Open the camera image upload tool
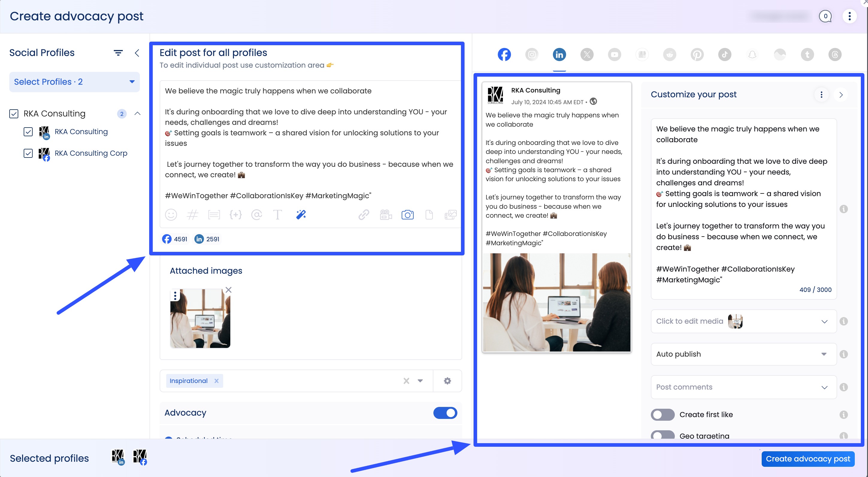The height and width of the screenshot is (477, 868). [x=408, y=215]
